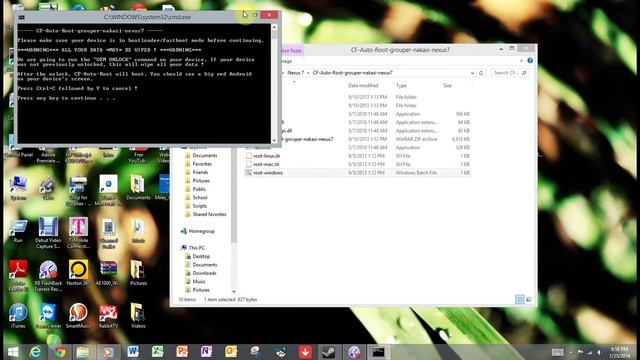Click navigation pane scrollbar down arrow
Image resolution: width=640 pixels, height=360 pixels.
click(x=234, y=291)
